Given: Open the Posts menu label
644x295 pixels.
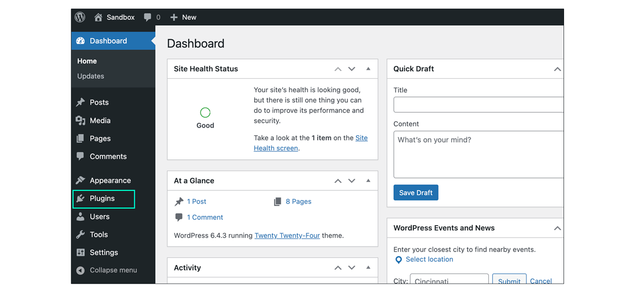Looking at the screenshot, I should [99, 102].
